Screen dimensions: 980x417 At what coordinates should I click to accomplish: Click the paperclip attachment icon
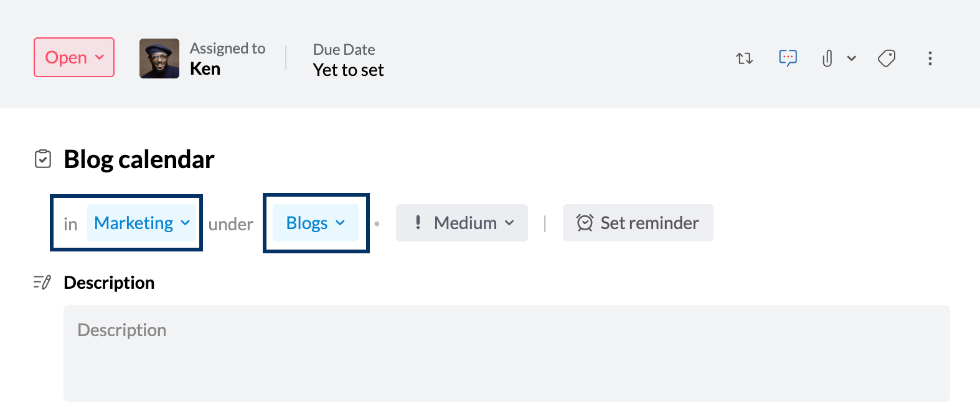827,59
